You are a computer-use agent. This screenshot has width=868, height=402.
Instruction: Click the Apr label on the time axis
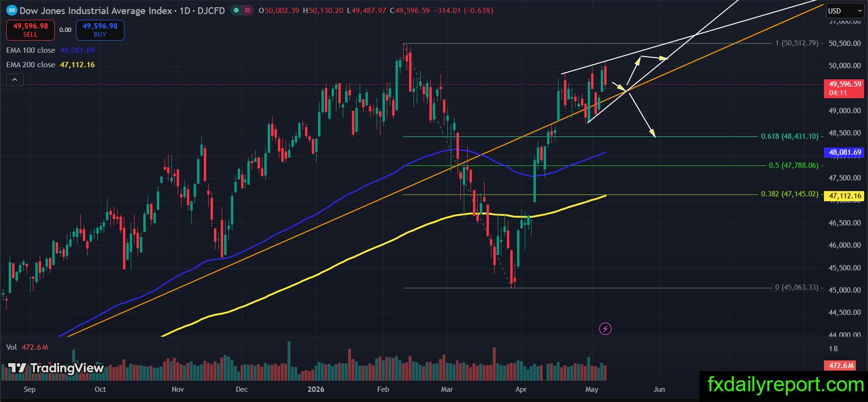click(x=521, y=389)
